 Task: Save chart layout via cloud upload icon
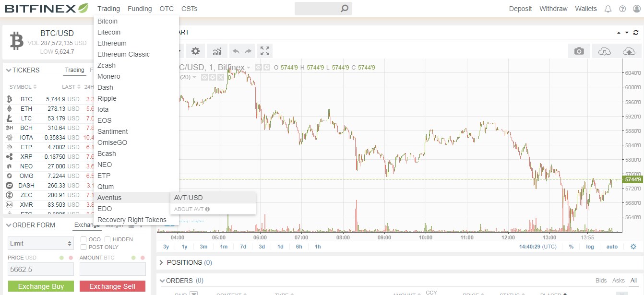629,50
